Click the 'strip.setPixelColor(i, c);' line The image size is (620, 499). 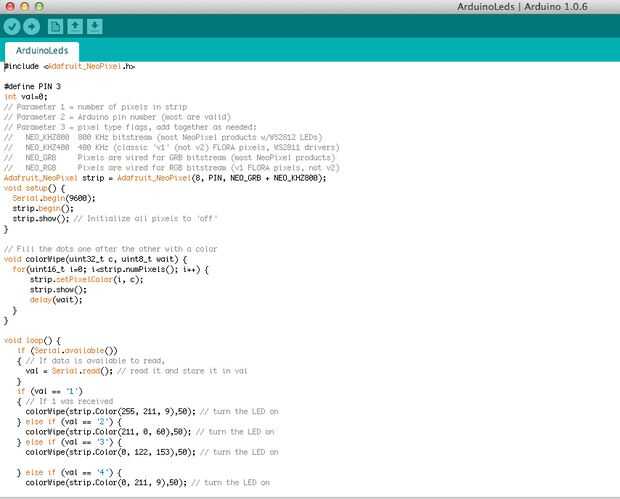click(x=87, y=280)
